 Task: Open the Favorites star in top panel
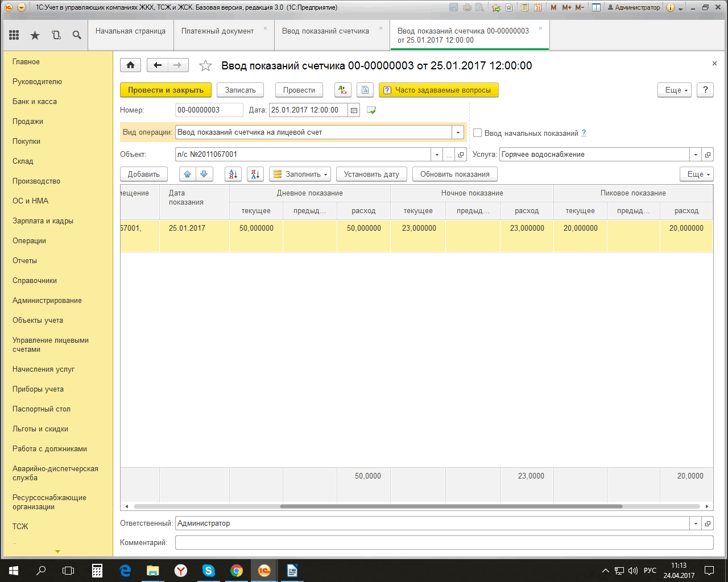[35, 35]
